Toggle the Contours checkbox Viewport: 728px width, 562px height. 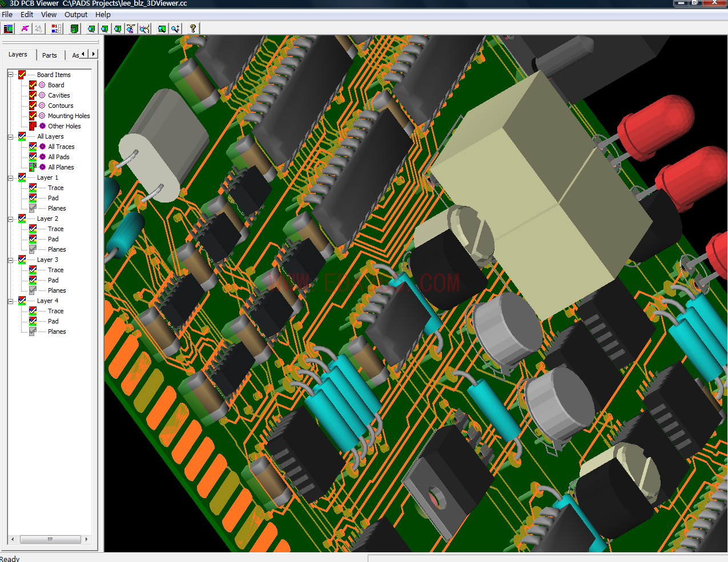point(33,106)
